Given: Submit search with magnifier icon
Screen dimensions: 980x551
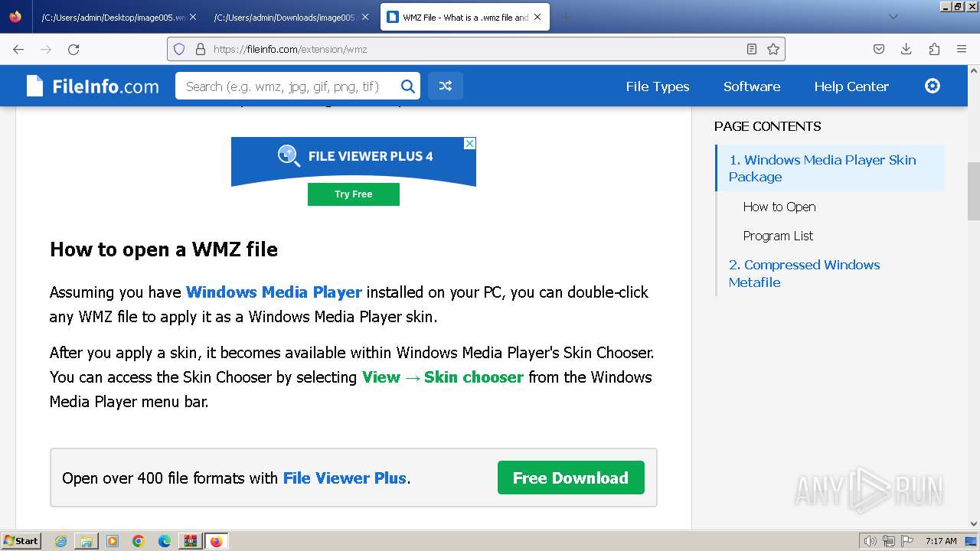Looking at the screenshot, I should tap(408, 86).
